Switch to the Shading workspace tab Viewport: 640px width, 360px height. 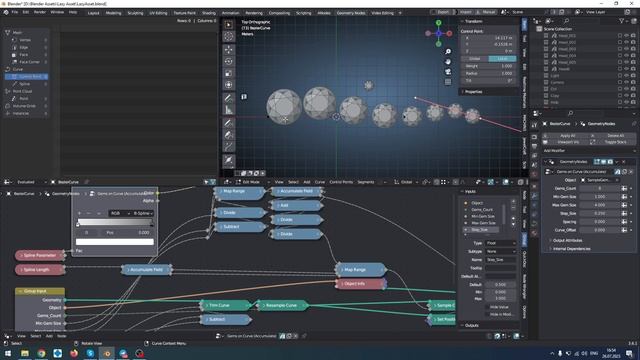point(209,13)
